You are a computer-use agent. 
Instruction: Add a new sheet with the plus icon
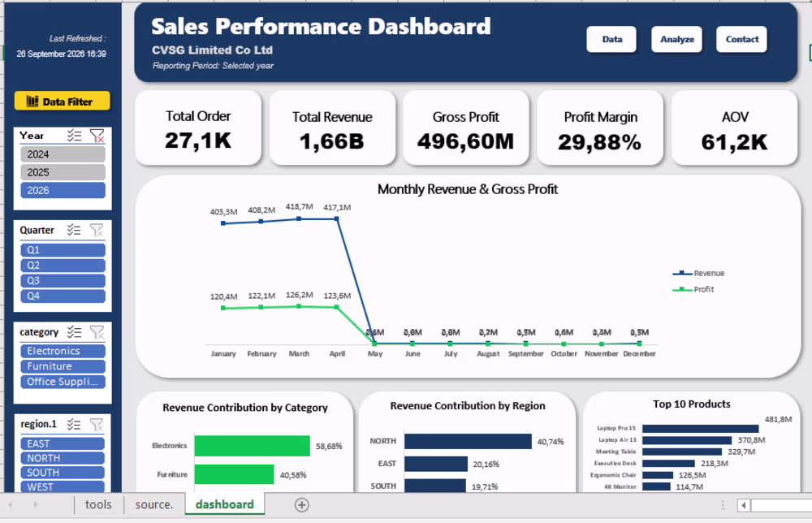point(302,504)
